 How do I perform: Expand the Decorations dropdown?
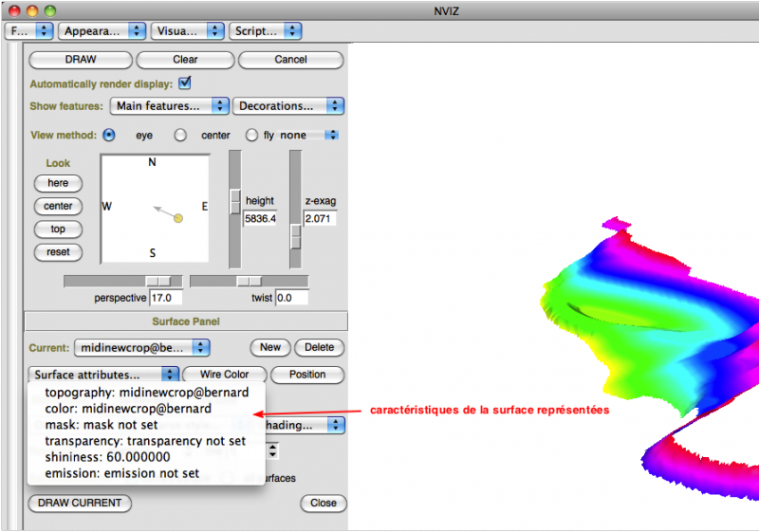pos(288,106)
